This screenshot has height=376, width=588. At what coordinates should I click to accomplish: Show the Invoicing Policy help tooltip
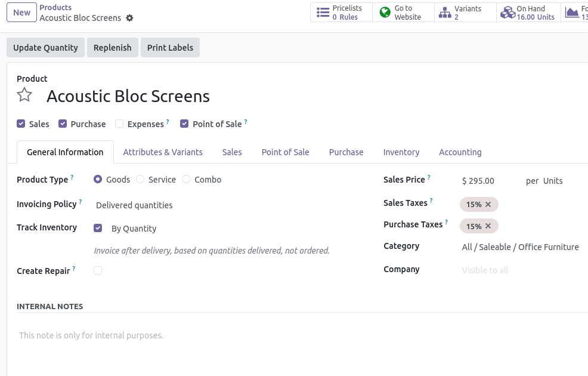(x=81, y=202)
